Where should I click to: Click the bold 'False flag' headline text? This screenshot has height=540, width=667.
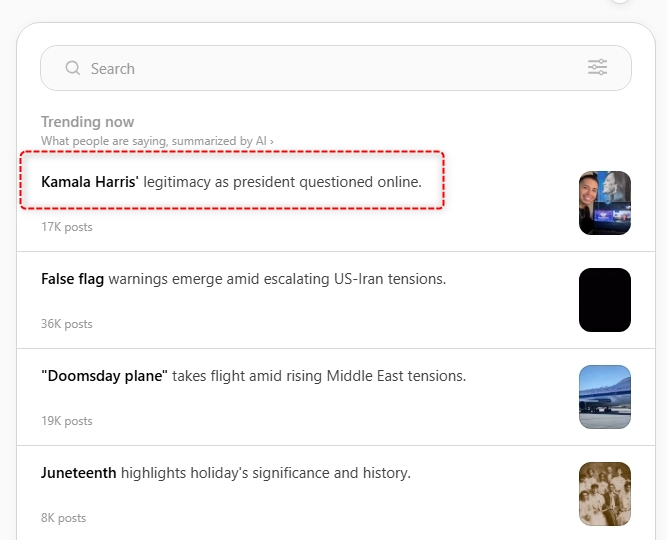tap(72, 279)
